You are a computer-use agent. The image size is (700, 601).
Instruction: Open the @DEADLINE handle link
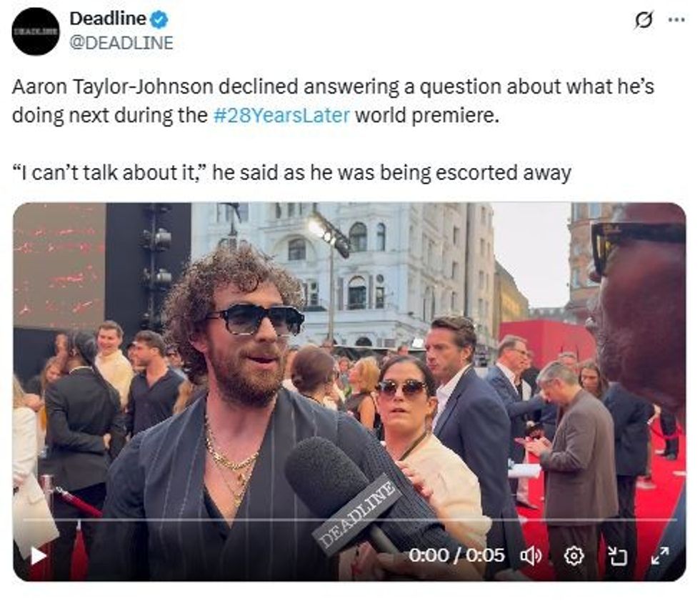pyautogui.click(x=121, y=43)
